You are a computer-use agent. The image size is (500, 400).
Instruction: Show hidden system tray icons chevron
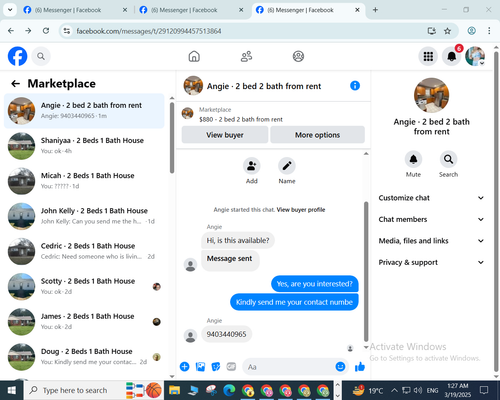[394, 390]
